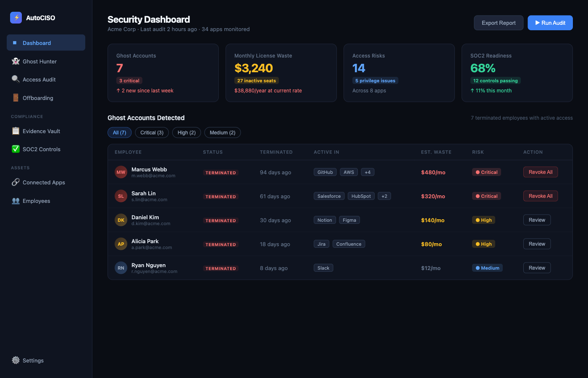The height and width of the screenshot is (378, 588).
Task: Filter by Medium (2) accounts
Action: pos(223,133)
